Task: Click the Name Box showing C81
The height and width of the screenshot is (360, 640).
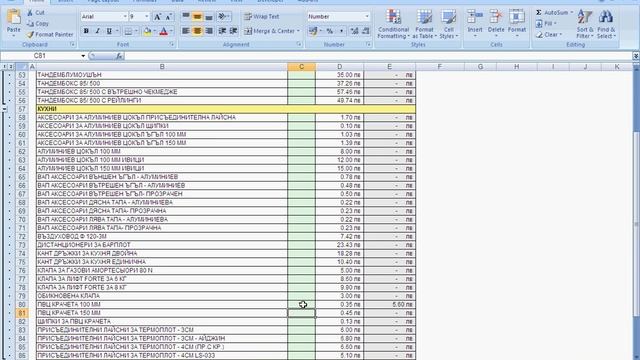Action: coord(40,56)
